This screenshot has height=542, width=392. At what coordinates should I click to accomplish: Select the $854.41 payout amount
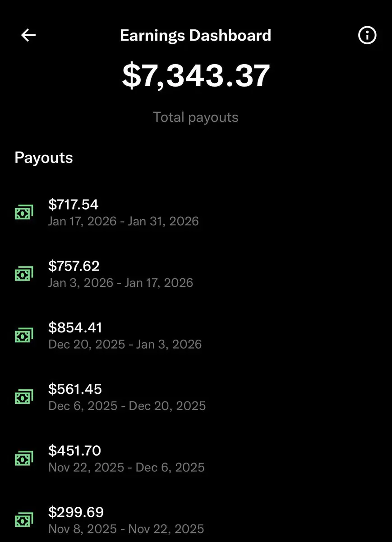click(x=75, y=327)
